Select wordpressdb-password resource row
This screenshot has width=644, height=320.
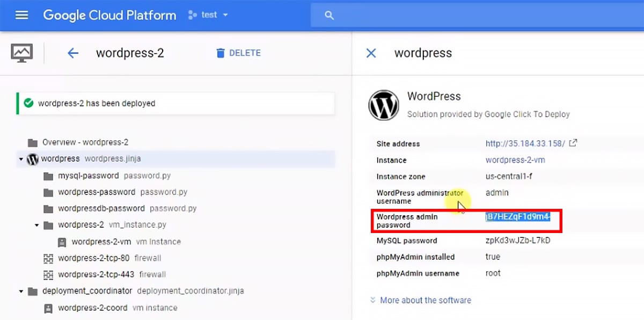(176, 208)
